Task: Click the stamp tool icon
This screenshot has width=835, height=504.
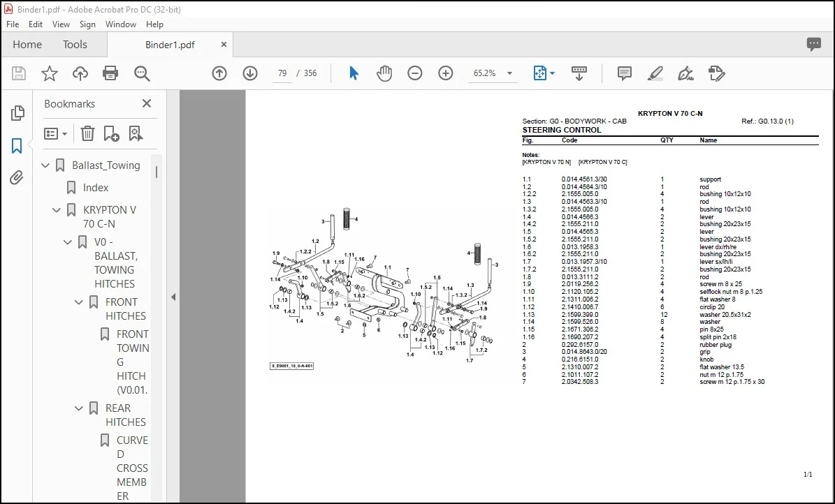Action: coord(716,73)
